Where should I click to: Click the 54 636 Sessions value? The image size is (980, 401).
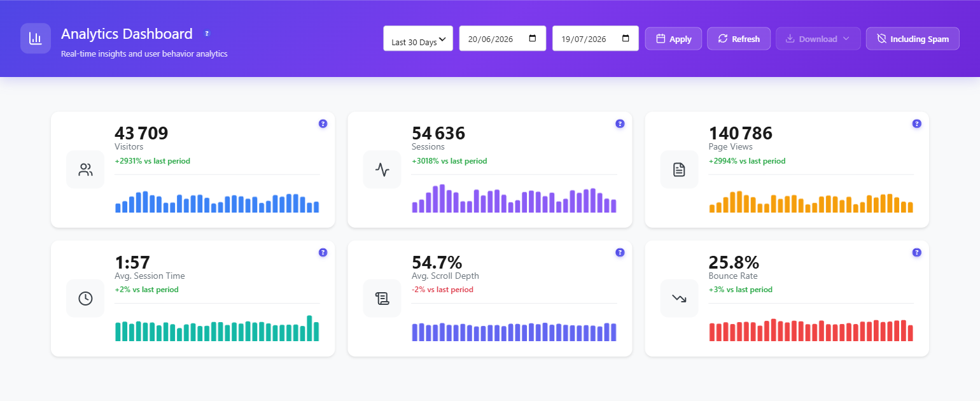pyautogui.click(x=438, y=133)
